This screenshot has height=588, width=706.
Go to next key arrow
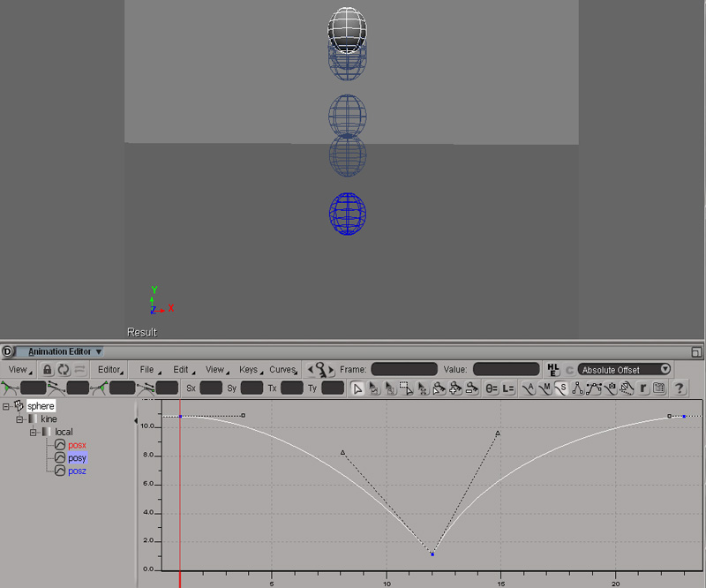pyautogui.click(x=332, y=369)
